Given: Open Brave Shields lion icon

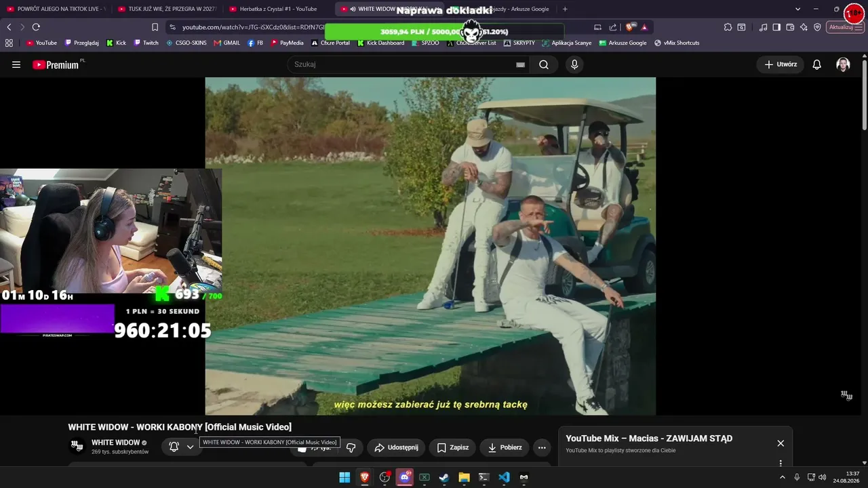Looking at the screenshot, I should (630, 27).
